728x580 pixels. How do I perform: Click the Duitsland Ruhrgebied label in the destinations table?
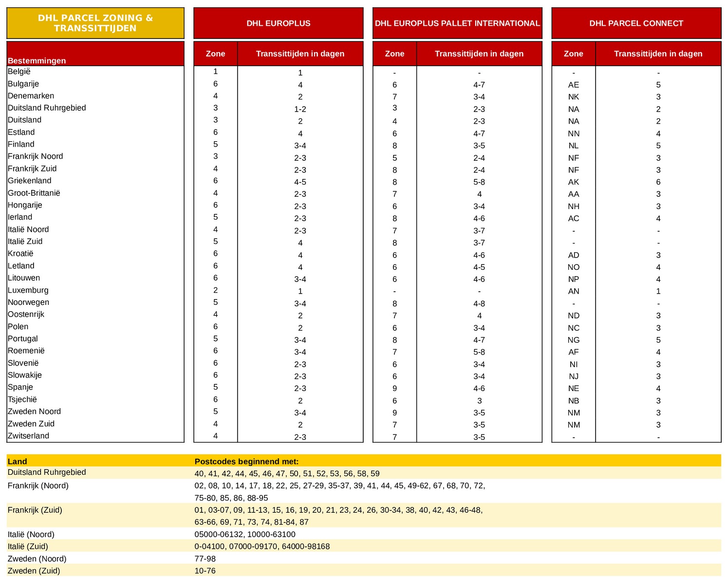tap(47, 108)
